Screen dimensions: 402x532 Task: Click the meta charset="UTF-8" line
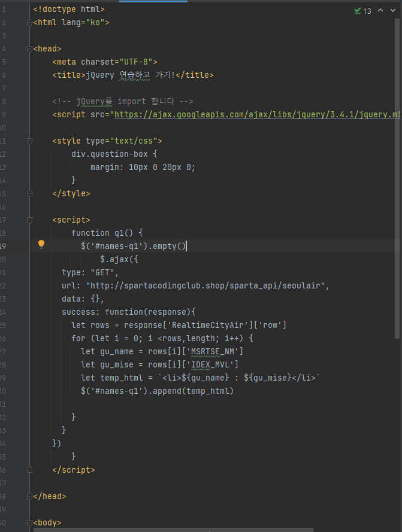click(x=105, y=62)
